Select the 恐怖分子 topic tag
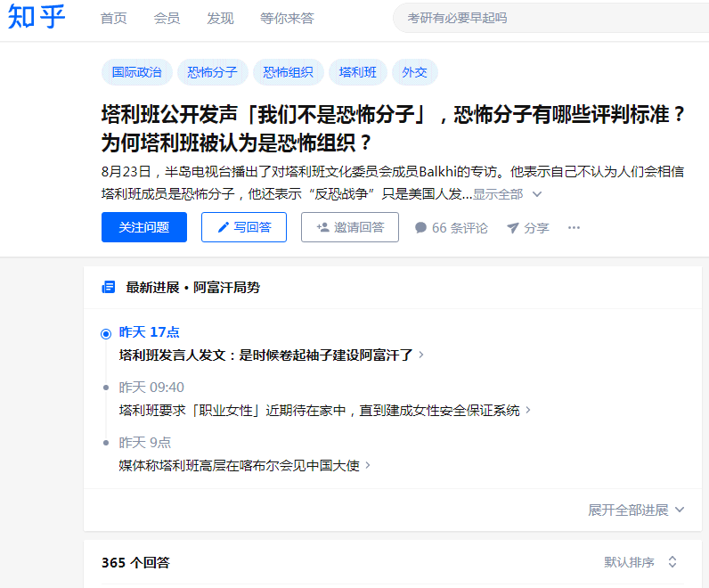The width and height of the screenshot is (709, 588). coord(213,72)
